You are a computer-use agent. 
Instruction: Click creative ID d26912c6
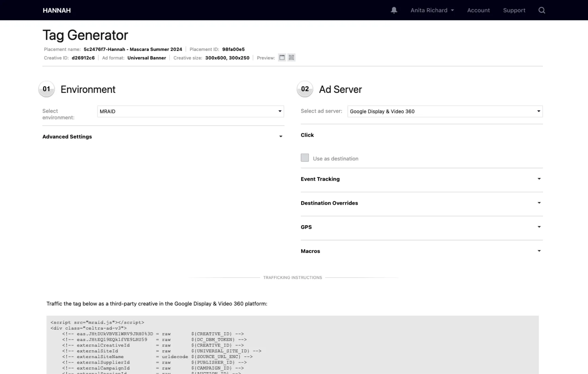pyautogui.click(x=83, y=58)
